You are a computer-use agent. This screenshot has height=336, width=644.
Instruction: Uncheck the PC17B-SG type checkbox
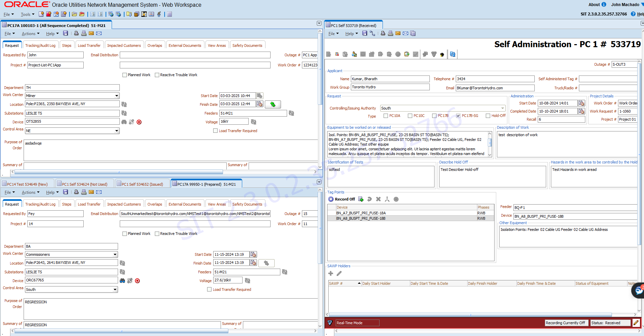tap(458, 116)
